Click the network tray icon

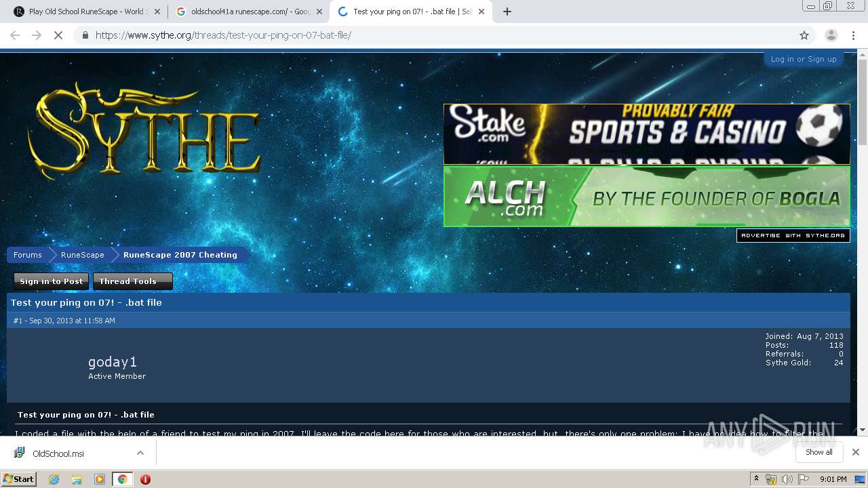coord(771,479)
